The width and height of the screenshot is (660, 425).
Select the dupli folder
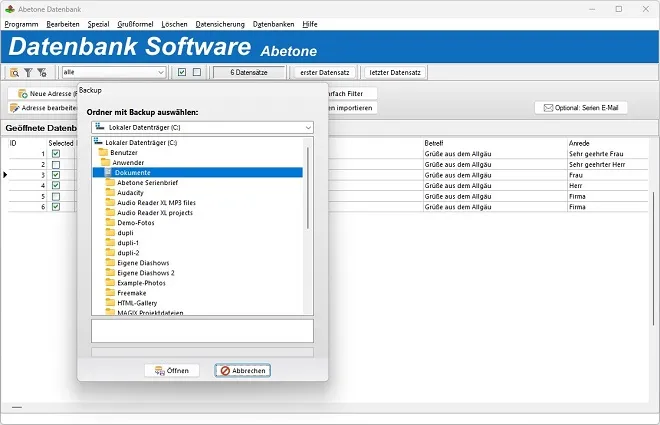pyautogui.click(x=125, y=233)
